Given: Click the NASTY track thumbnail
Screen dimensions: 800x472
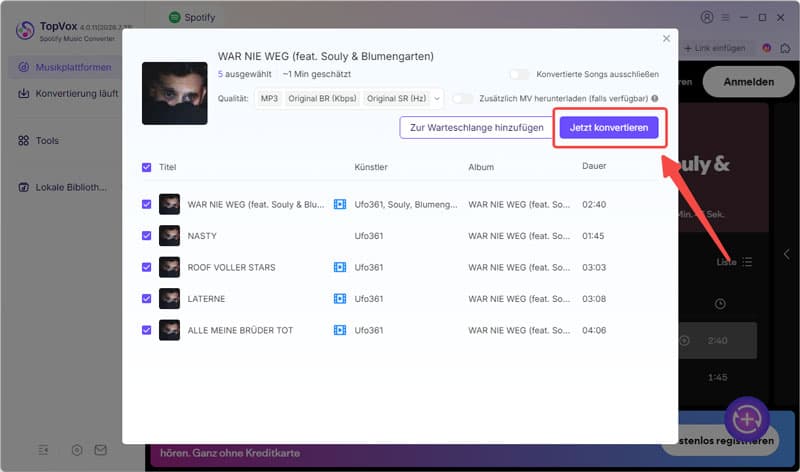Looking at the screenshot, I should tap(169, 236).
